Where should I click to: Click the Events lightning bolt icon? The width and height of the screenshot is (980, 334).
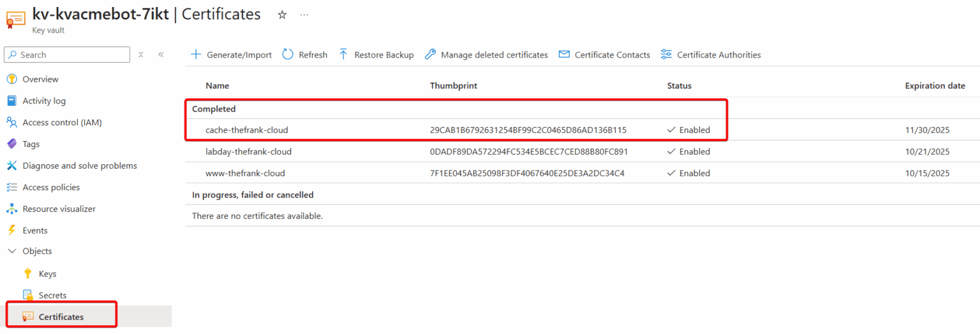click(x=11, y=231)
